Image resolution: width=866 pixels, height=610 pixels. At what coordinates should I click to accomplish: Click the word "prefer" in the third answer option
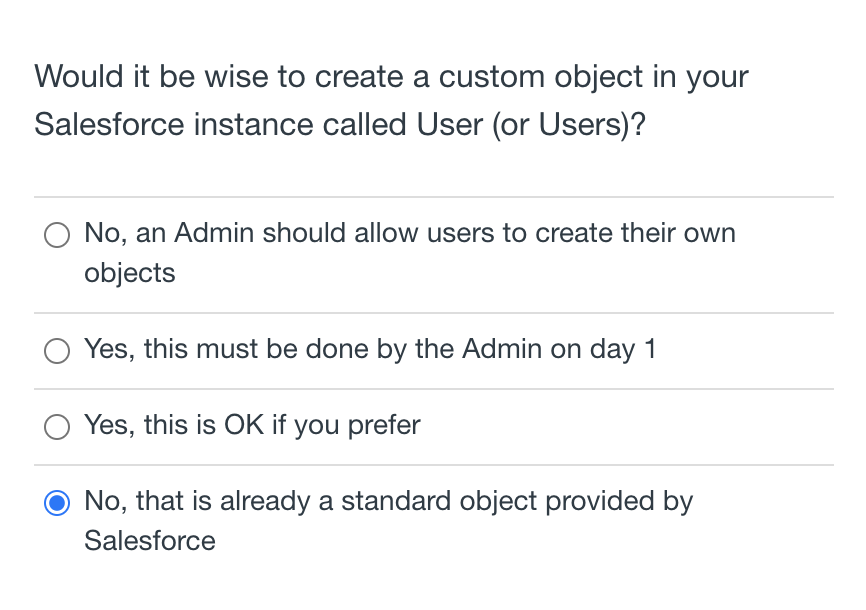pos(383,425)
